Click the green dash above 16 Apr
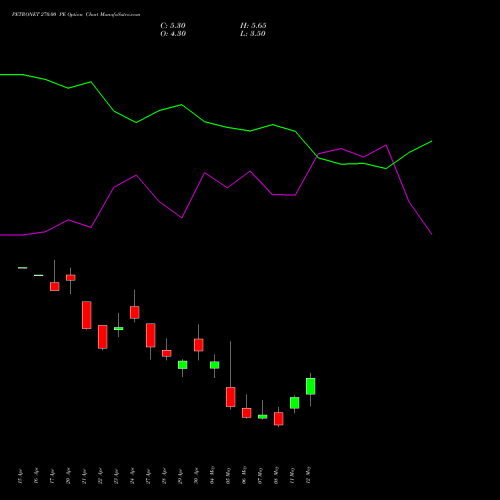This screenshot has height=500, width=500. point(39,275)
